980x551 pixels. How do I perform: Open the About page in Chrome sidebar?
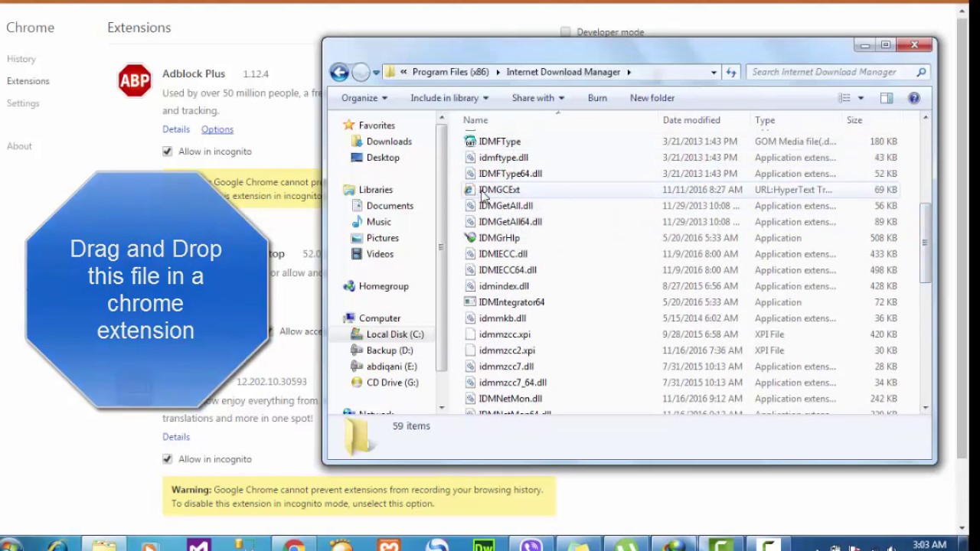tap(19, 146)
